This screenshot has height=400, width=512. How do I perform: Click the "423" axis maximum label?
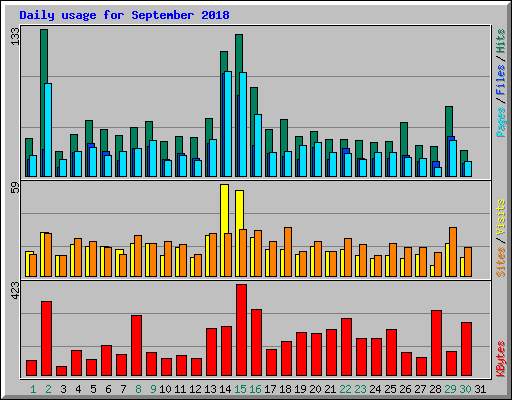15,290
